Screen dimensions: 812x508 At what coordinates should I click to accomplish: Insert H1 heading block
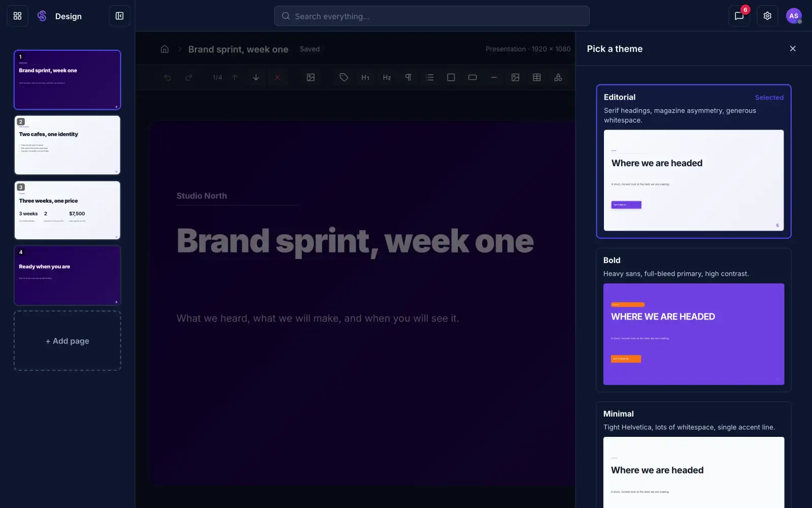click(x=365, y=77)
